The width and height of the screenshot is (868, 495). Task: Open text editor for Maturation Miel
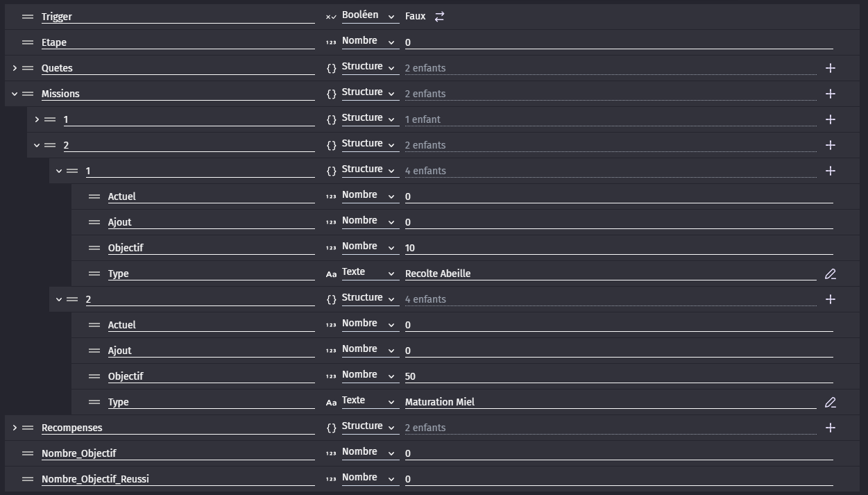pyautogui.click(x=831, y=403)
